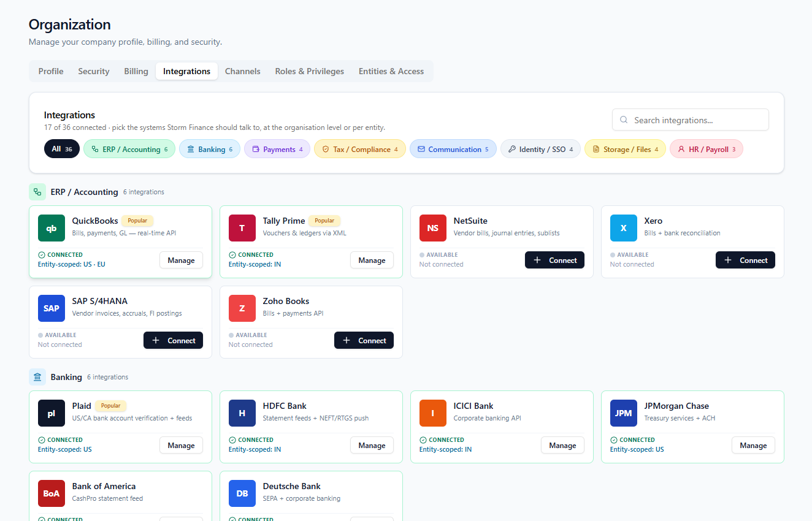The image size is (812, 521).
Task: Click the ICICI Bank logo icon
Action: click(433, 413)
